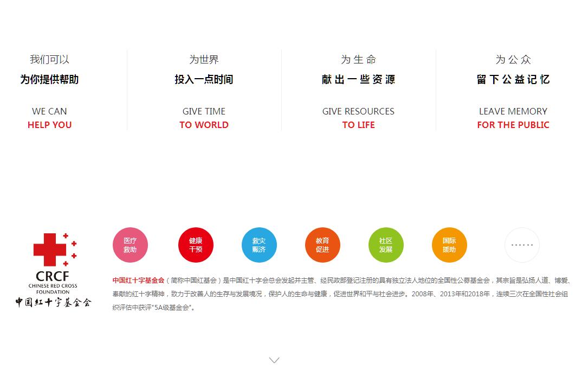Open the orange 教育促进 circle icon
Screen dimensions: 588x382
(322, 245)
